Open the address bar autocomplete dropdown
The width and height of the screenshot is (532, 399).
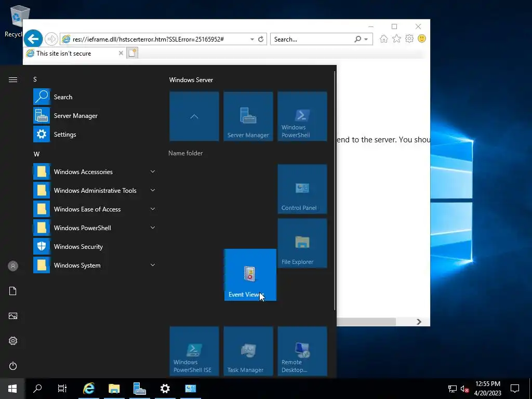click(x=252, y=39)
